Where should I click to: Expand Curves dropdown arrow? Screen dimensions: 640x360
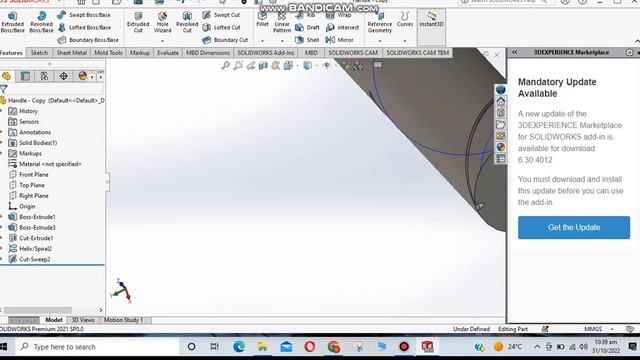tap(405, 41)
